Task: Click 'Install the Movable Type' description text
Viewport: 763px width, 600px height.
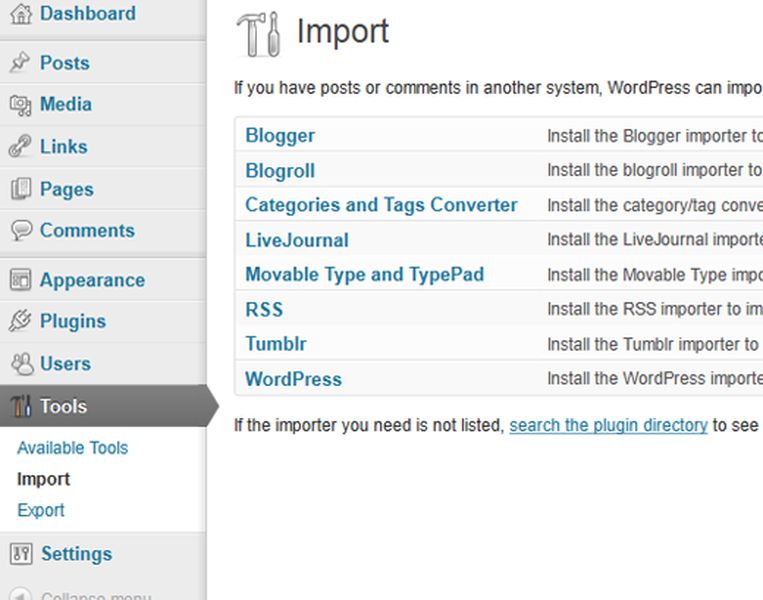Action: [x=655, y=275]
